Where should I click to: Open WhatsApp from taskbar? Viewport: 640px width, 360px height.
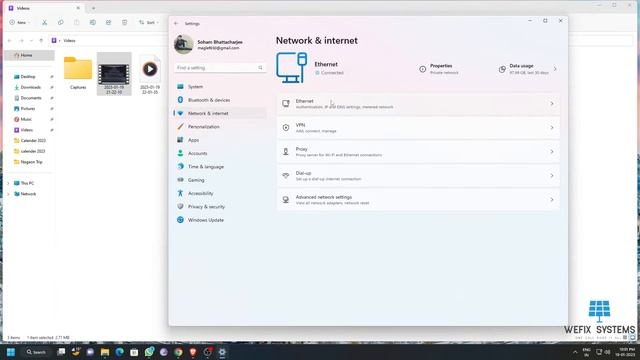pos(149,352)
